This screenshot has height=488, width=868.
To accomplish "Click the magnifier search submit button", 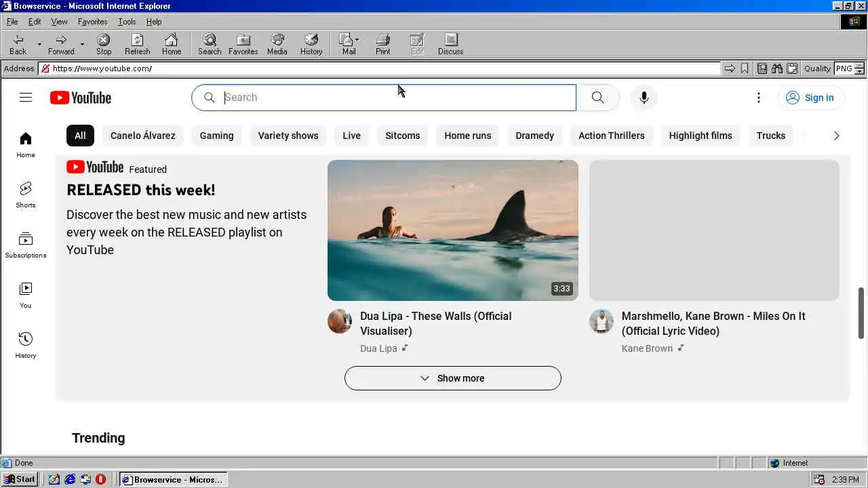I will [597, 98].
